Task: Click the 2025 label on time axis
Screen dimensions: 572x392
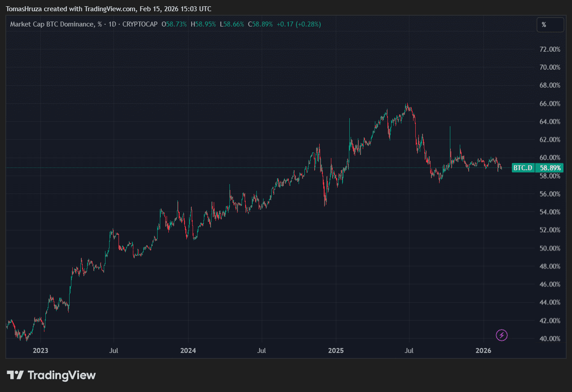Action: [336, 350]
